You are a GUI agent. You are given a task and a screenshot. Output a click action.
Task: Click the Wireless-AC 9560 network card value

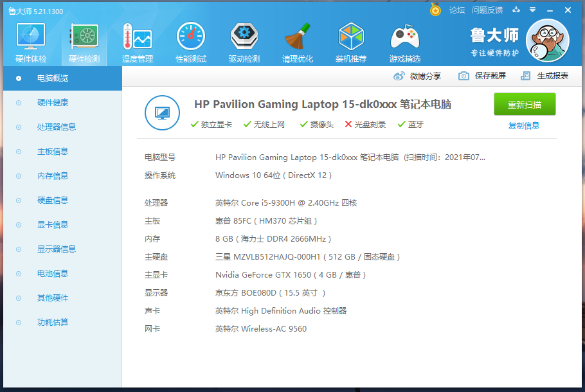[x=261, y=329]
